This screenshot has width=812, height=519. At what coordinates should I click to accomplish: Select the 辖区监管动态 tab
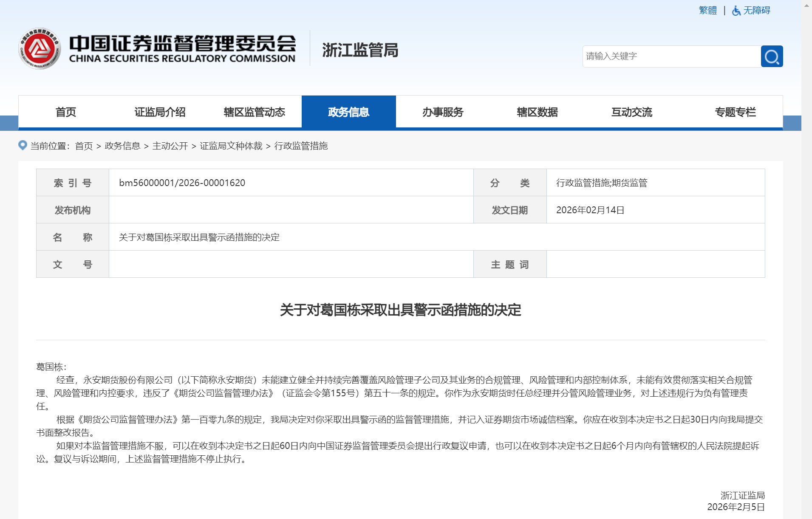pos(254,112)
